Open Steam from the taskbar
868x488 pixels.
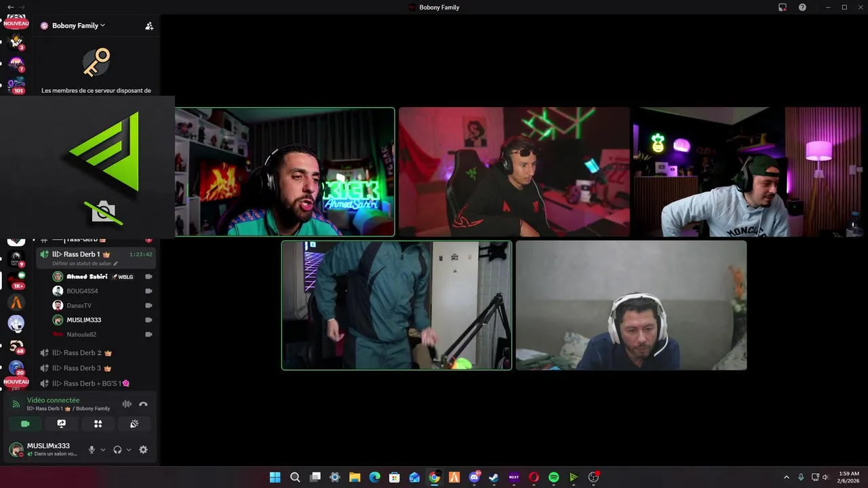[x=494, y=477]
